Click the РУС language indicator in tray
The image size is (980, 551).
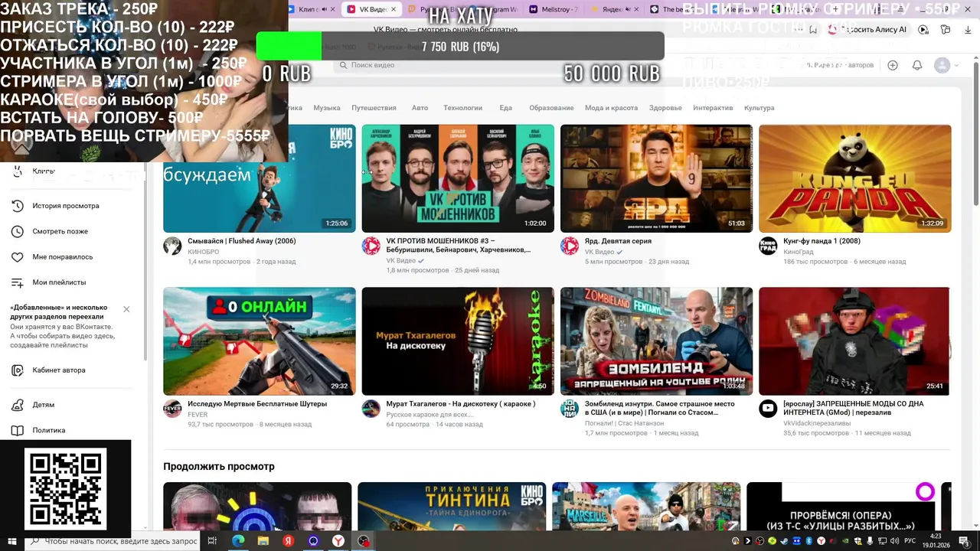point(911,541)
